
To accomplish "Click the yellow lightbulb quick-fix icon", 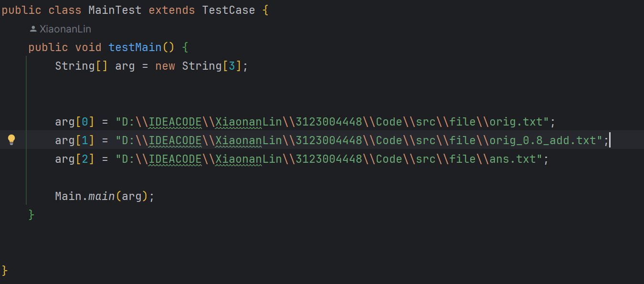I will tap(11, 140).
